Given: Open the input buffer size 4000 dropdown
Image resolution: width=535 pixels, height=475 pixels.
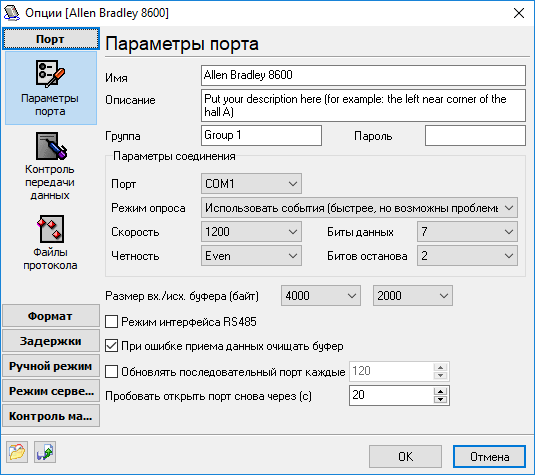Looking at the screenshot, I should 321,296.
